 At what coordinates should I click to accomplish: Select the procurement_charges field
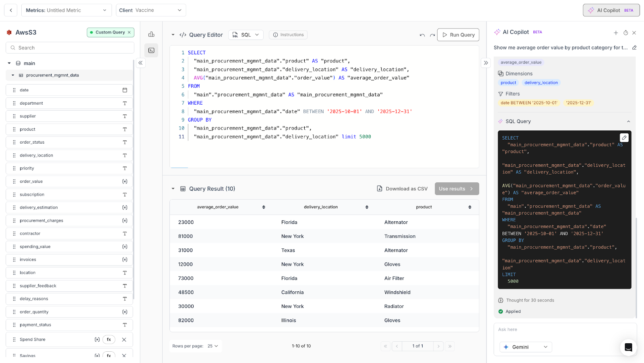tap(69, 221)
